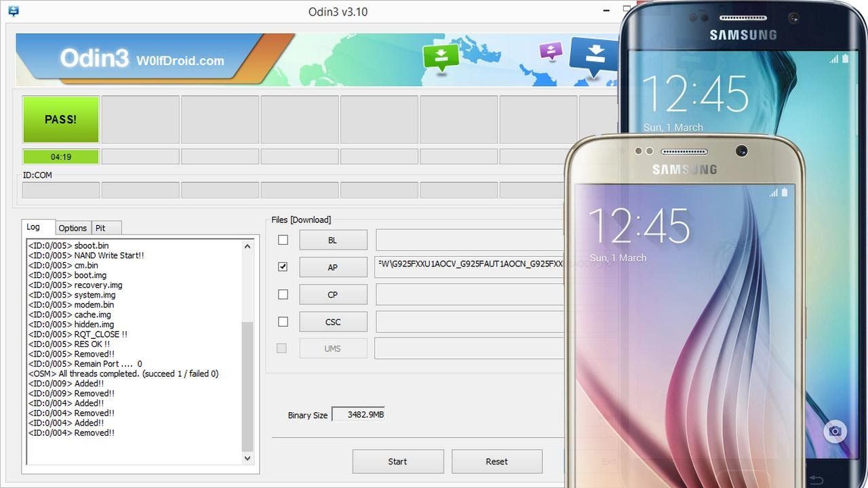Enable the CP file checkbox
This screenshot has width=868, height=488.
282,294
